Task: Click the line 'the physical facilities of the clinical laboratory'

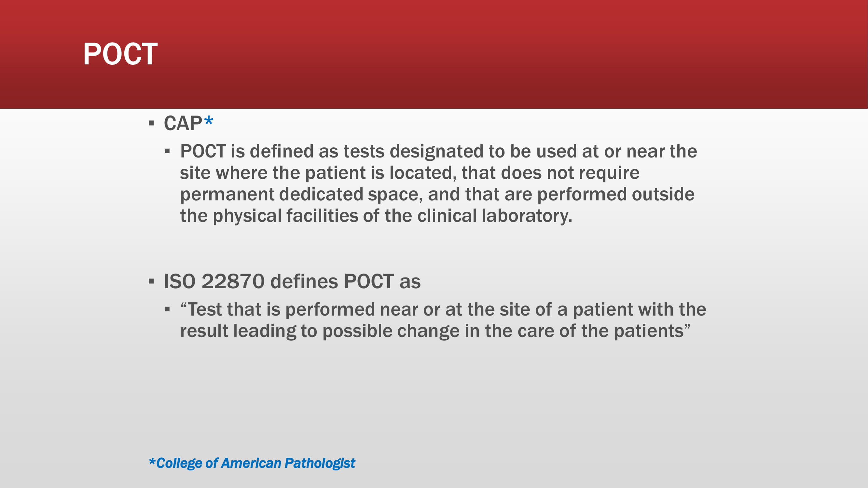Action: coord(376,216)
